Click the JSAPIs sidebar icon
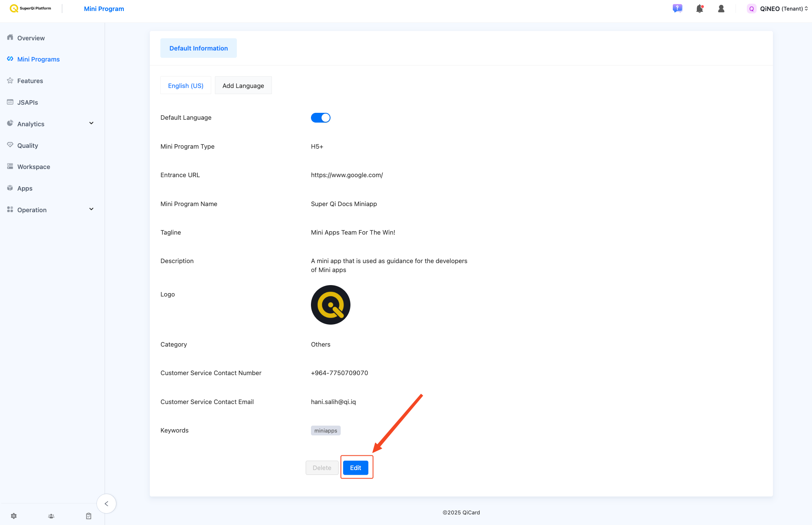812x525 pixels. (10, 102)
